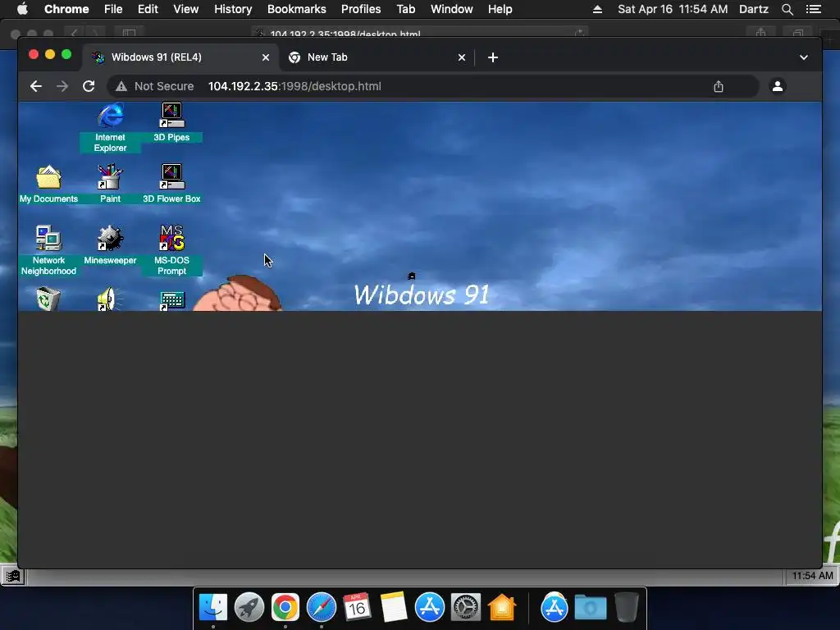Click the Dartz user name in menu bar
This screenshot has width=840, height=630.
pos(754,9)
